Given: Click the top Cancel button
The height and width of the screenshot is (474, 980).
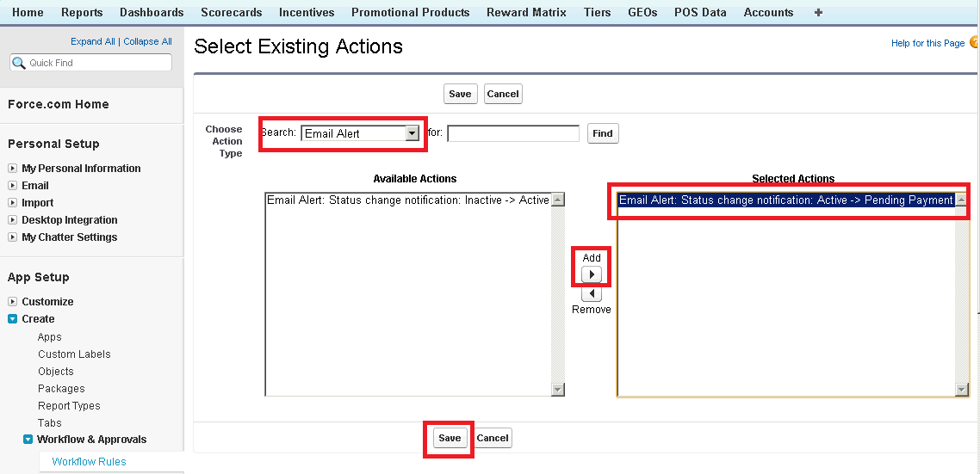Looking at the screenshot, I should [x=503, y=94].
